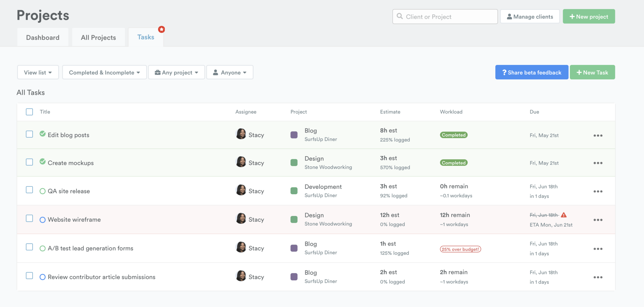Toggle the select-all checkbox in Title header
The image size is (644, 307).
[x=29, y=112]
